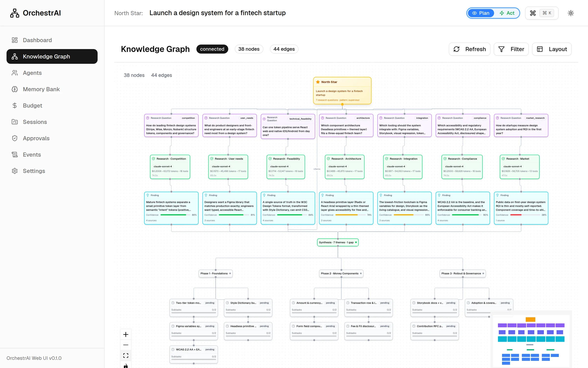The height and width of the screenshot is (368, 588).
Task: Open the Filter options
Action: click(x=511, y=49)
